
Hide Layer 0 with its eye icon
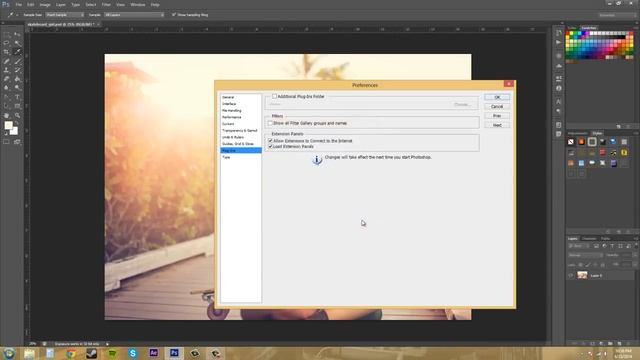click(571, 276)
